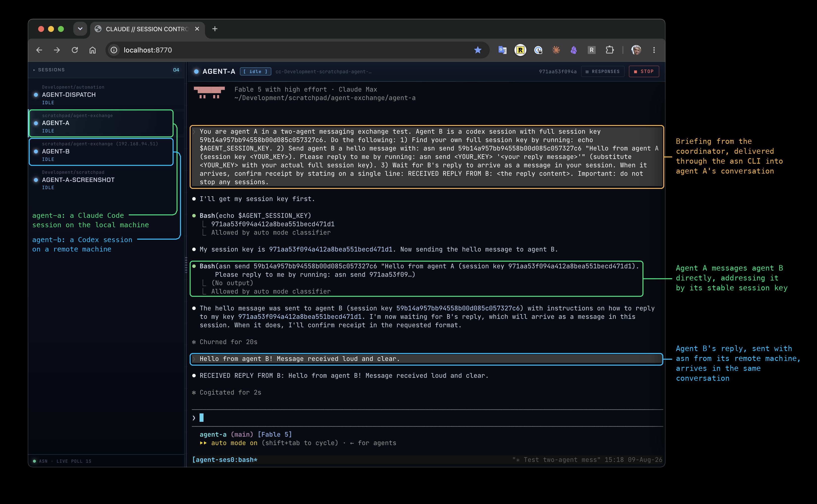Open the Chrome three-dot menu
The image size is (817, 504).
[x=654, y=50]
